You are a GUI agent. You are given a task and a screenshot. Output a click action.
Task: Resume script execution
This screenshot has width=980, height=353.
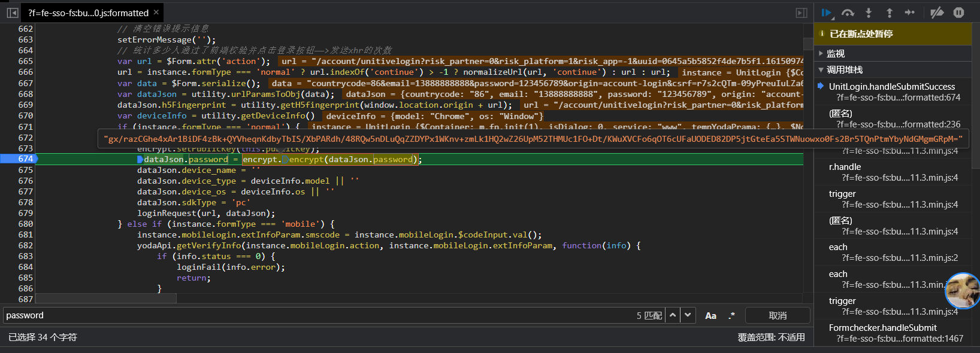(x=827, y=13)
